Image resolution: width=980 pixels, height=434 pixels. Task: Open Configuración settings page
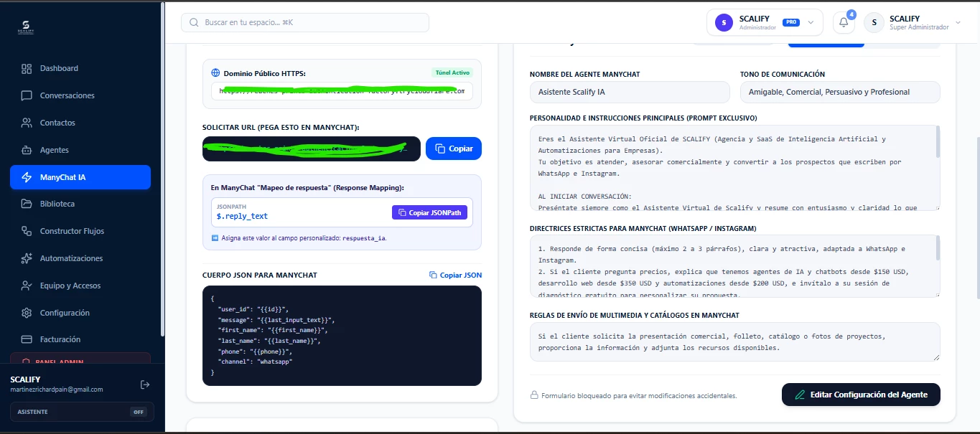pos(80,313)
